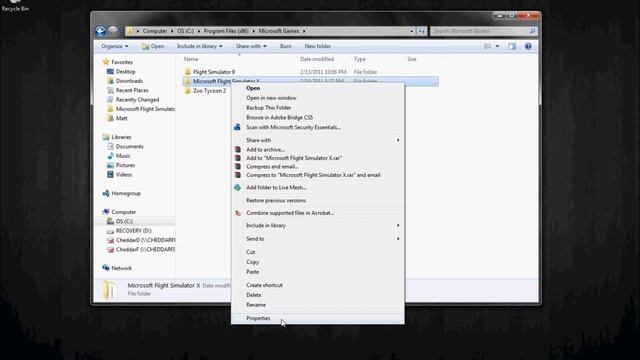Click the Open toolbar button
Image resolution: width=640 pixels, height=360 pixels.
(x=153, y=46)
